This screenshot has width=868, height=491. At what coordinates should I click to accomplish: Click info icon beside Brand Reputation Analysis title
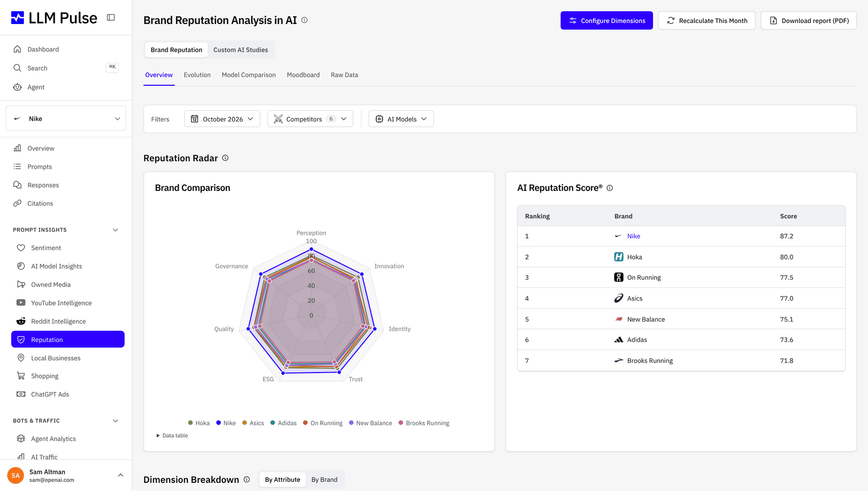[x=304, y=20]
